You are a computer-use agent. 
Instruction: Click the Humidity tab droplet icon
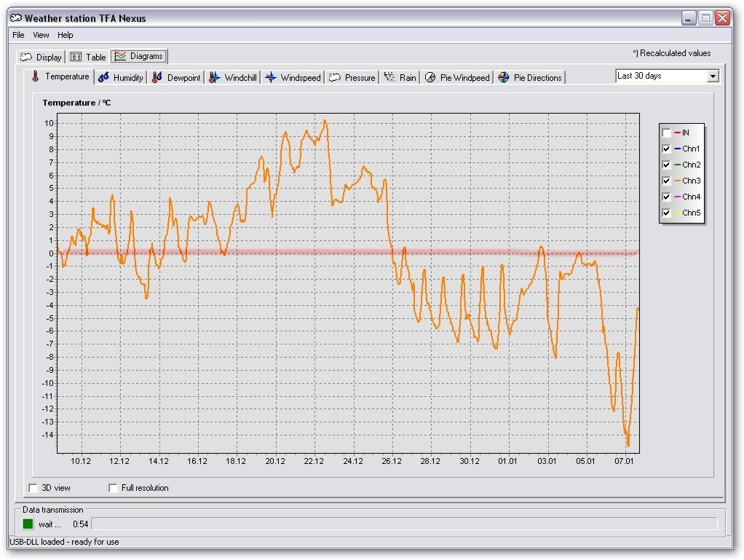103,77
